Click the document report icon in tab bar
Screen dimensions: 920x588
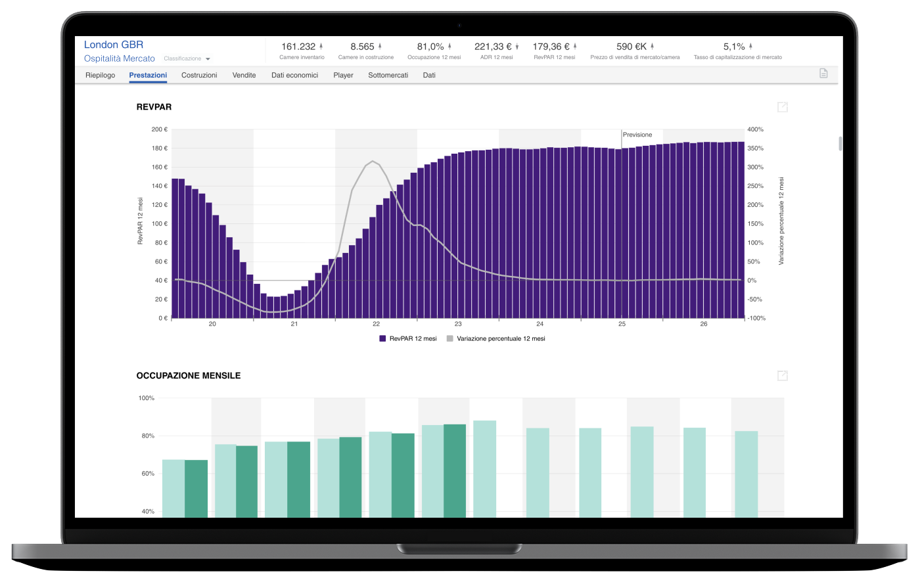823,74
